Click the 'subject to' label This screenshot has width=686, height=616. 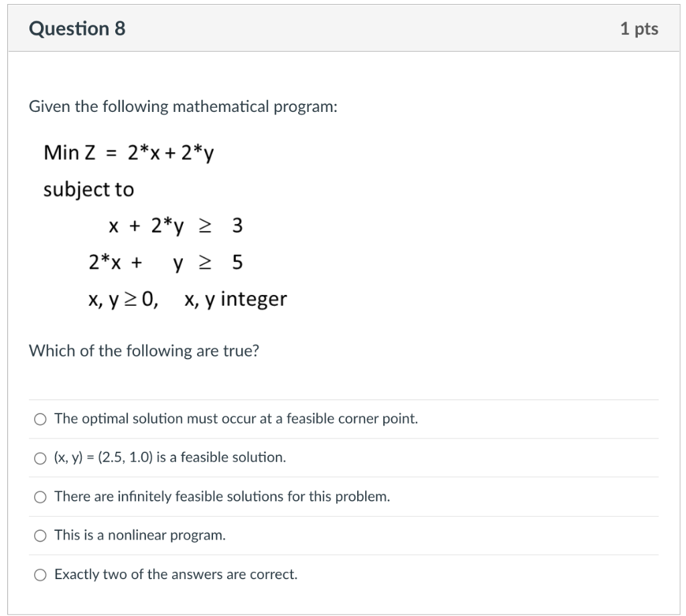coord(88,189)
